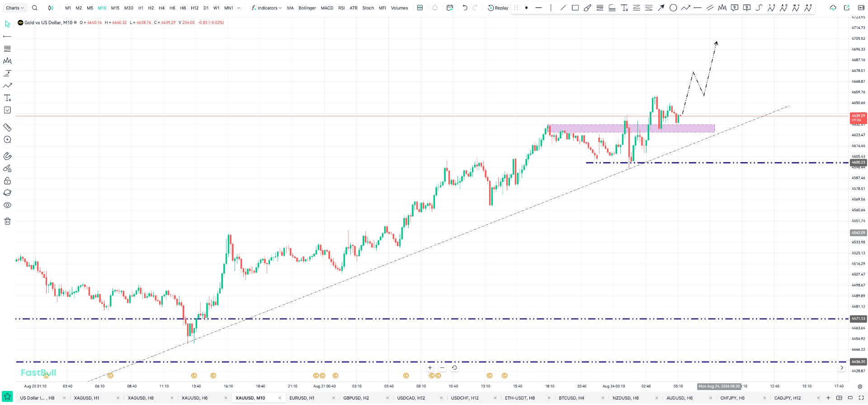Add the Stoch indicator
Screen dimensions: 868x405
click(368, 8)
